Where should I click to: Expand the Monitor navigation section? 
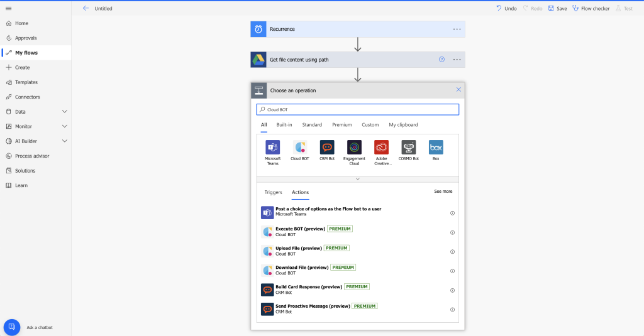(x=65, y=126)
